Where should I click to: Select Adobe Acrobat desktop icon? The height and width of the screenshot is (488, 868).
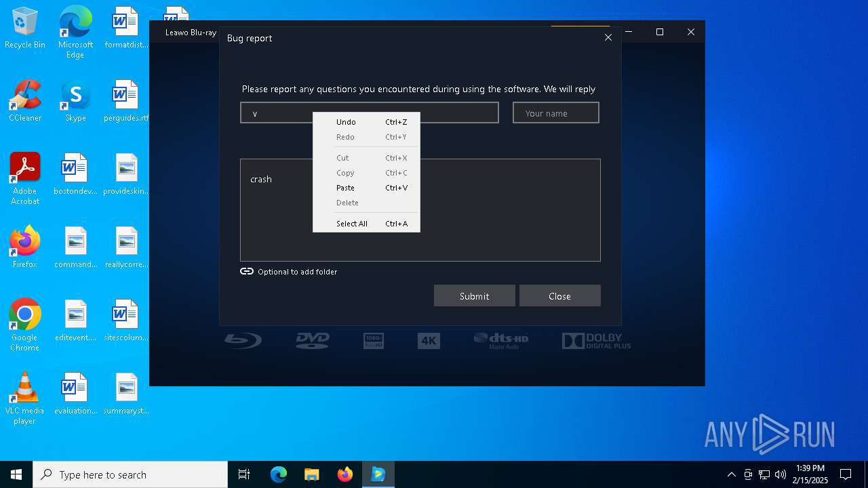point(25,179)
